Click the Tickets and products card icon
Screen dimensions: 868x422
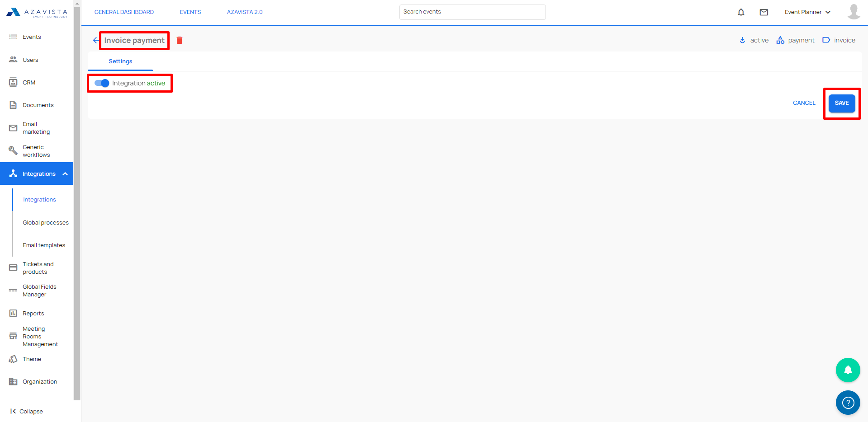tap(13, 268)
